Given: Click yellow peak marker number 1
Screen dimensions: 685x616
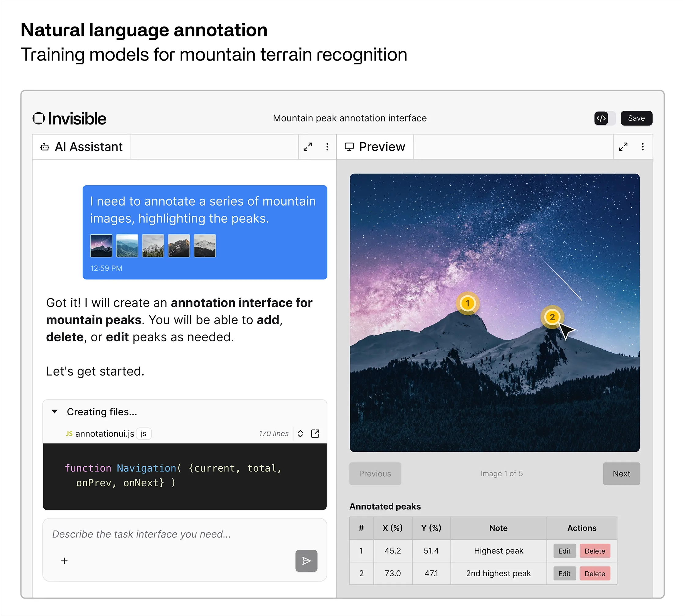Looking at the screenshot, I should [467, 303].
